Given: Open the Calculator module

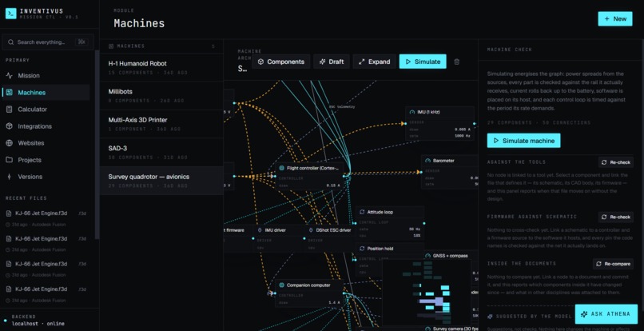Looking at the screenshot, I should (x=46, y=110).
